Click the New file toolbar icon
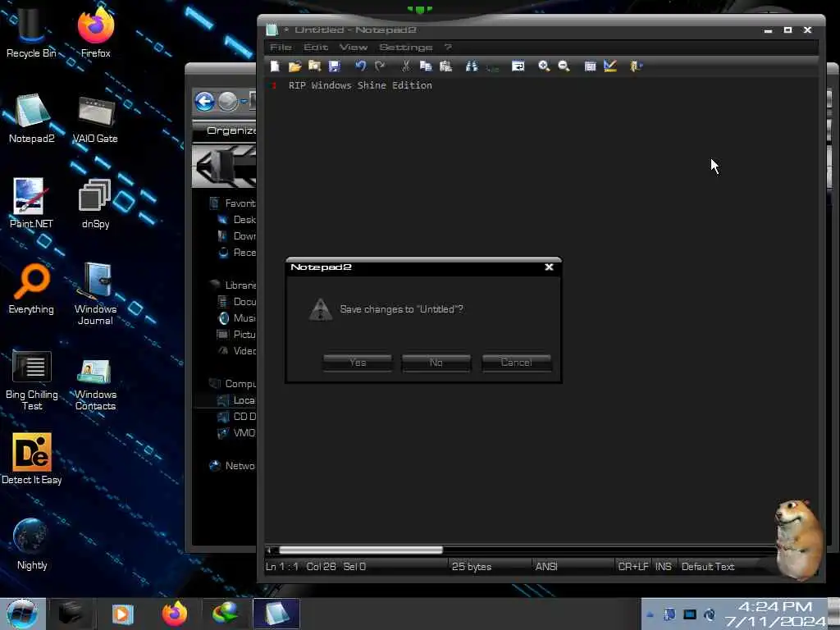The width and height of the screenshot is (840, 630). (x=275, y=66)
